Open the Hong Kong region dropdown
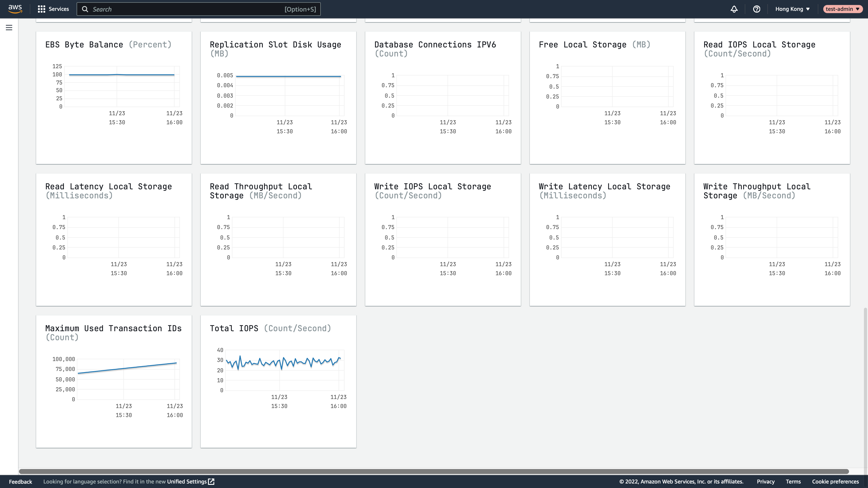Viewport: 868px width, 488px height. coord(792,9)
